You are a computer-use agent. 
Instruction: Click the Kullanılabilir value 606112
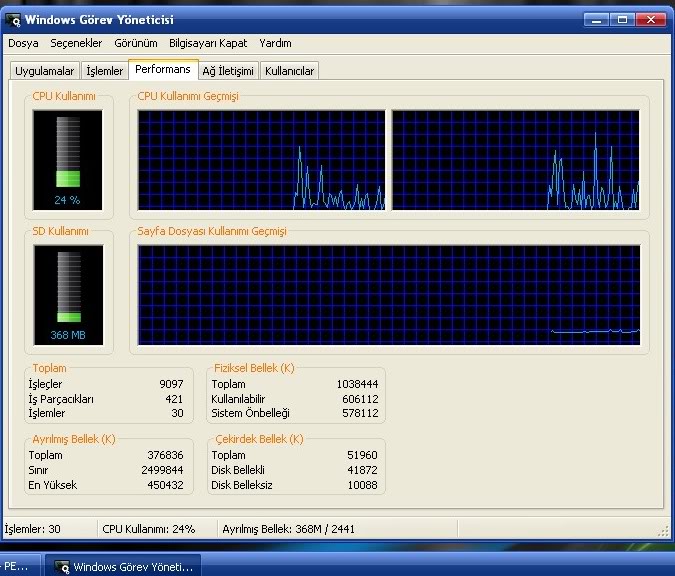click(360, 399)
